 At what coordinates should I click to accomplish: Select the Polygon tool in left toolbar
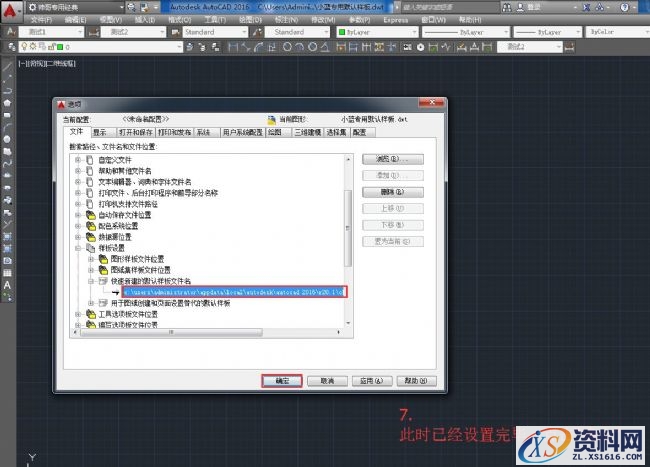click(x=7, y=103)
